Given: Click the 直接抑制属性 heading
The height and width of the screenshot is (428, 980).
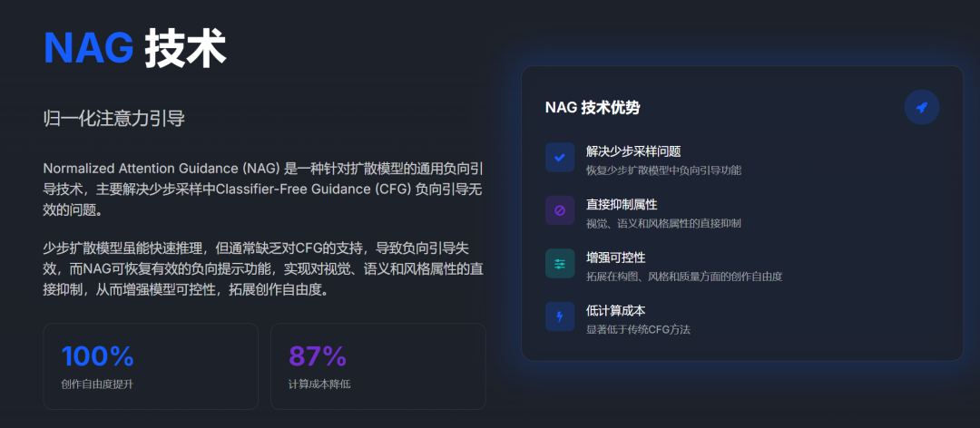Looking at the screenshot, I should 622,204.
